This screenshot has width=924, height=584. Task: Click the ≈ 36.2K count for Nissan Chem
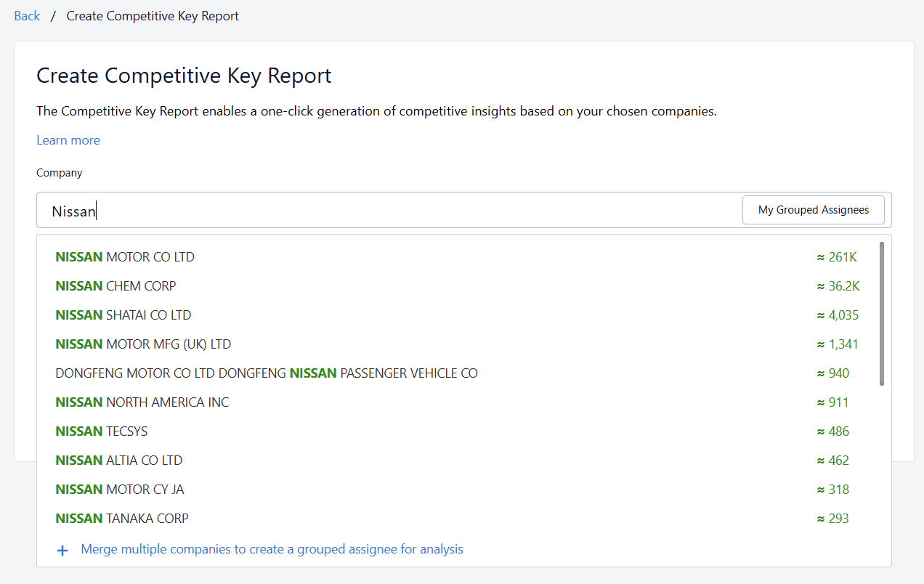tap(838, 286)
